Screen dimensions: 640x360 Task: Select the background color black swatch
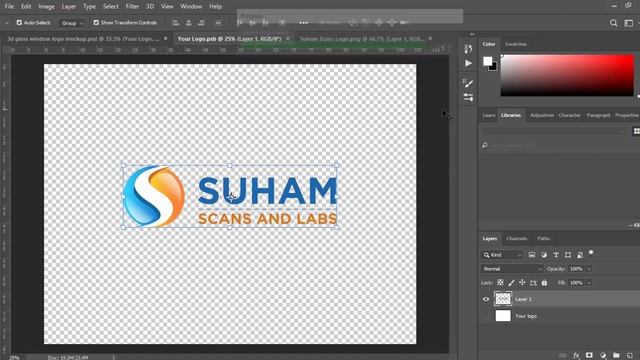(494, 67)
